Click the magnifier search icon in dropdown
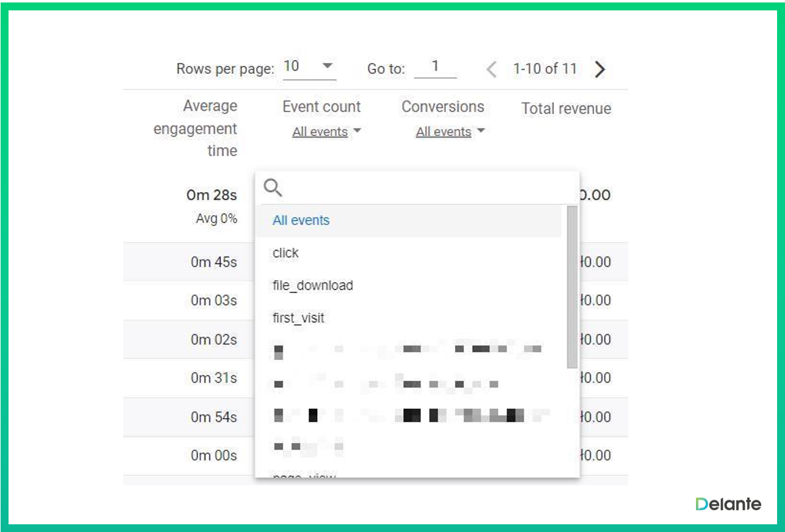 (x=273, y=188)
